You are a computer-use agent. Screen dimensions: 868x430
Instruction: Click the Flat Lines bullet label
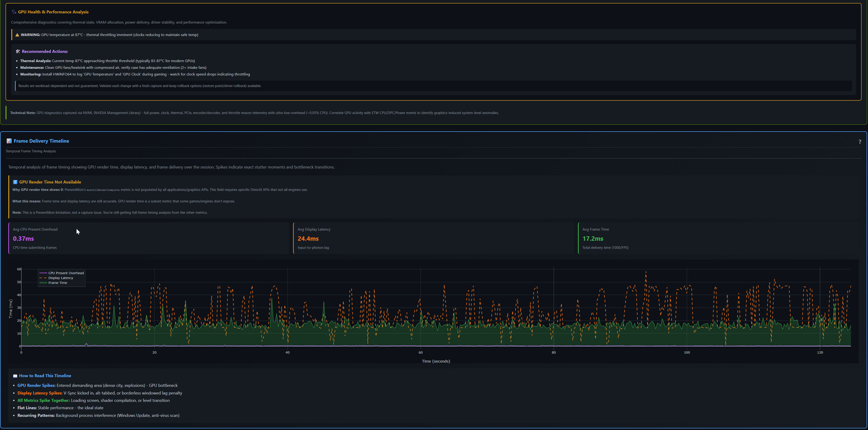27,408
